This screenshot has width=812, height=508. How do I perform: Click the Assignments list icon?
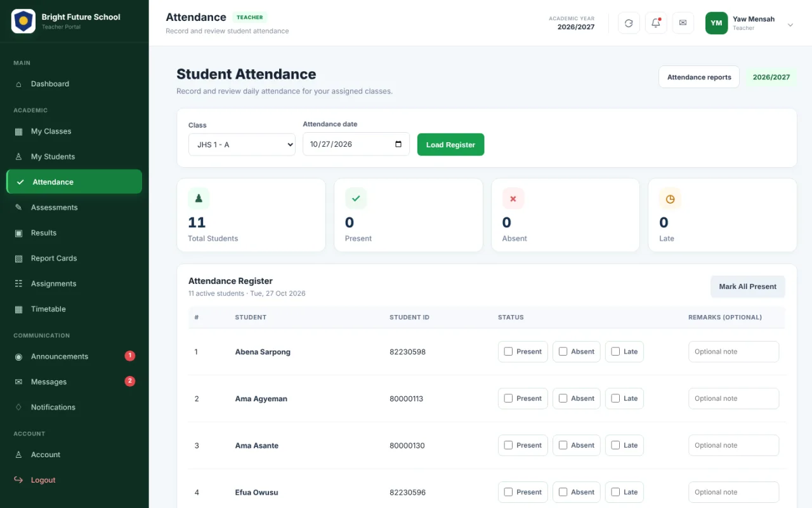pos(18,284)
